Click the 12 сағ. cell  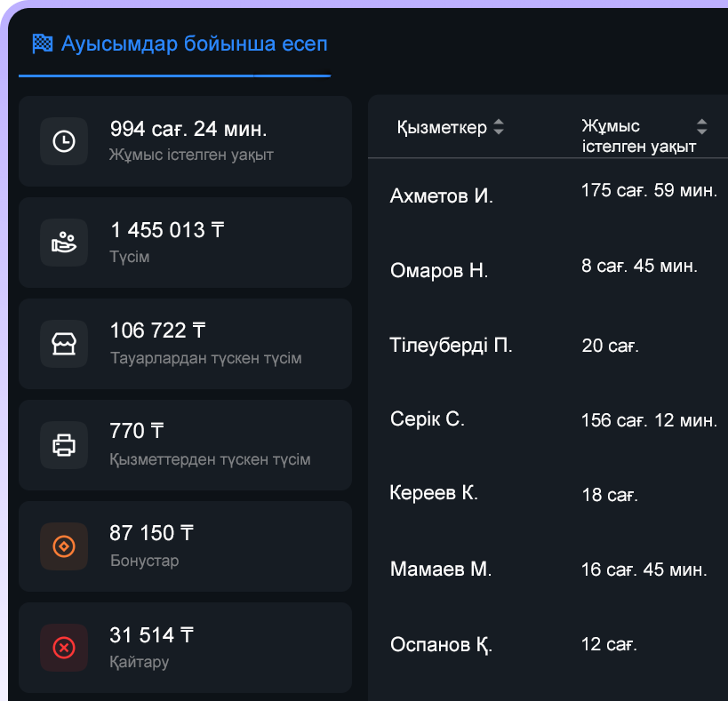coord(609,644)
